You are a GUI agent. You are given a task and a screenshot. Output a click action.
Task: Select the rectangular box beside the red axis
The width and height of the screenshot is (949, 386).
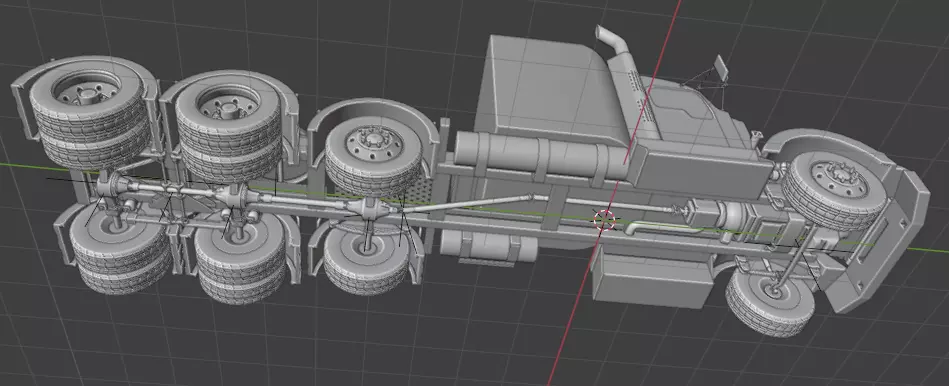click(651, 280)
